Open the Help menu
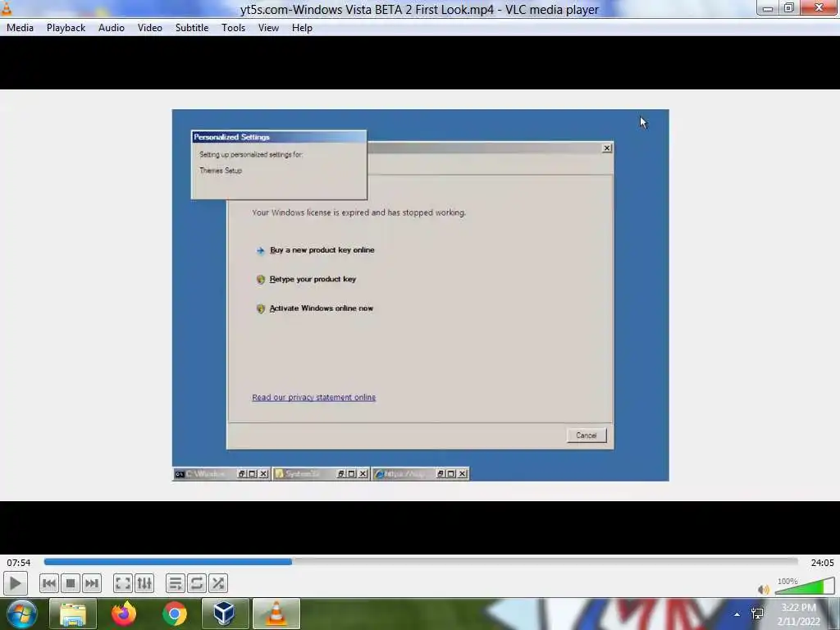840x630 pixels. tap(302, 28)
